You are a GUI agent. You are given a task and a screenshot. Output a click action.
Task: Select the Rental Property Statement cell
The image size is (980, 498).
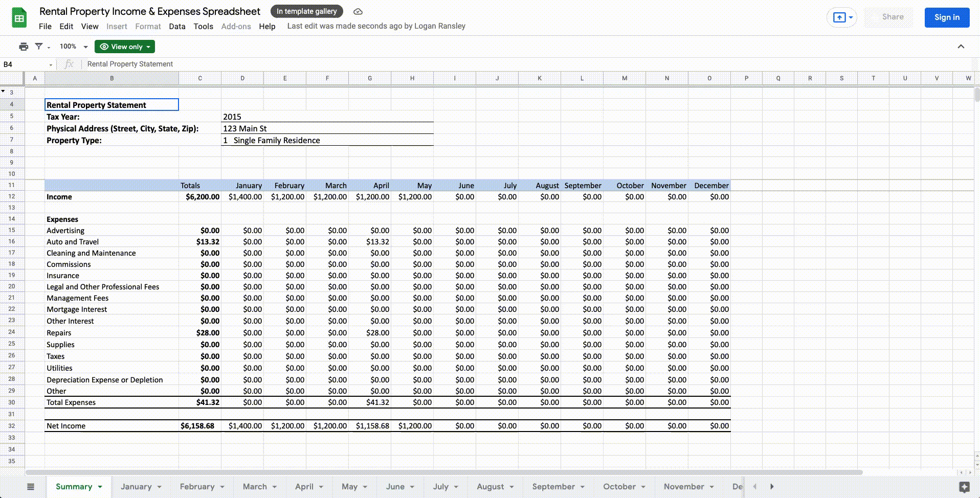[x=112, y=105]
